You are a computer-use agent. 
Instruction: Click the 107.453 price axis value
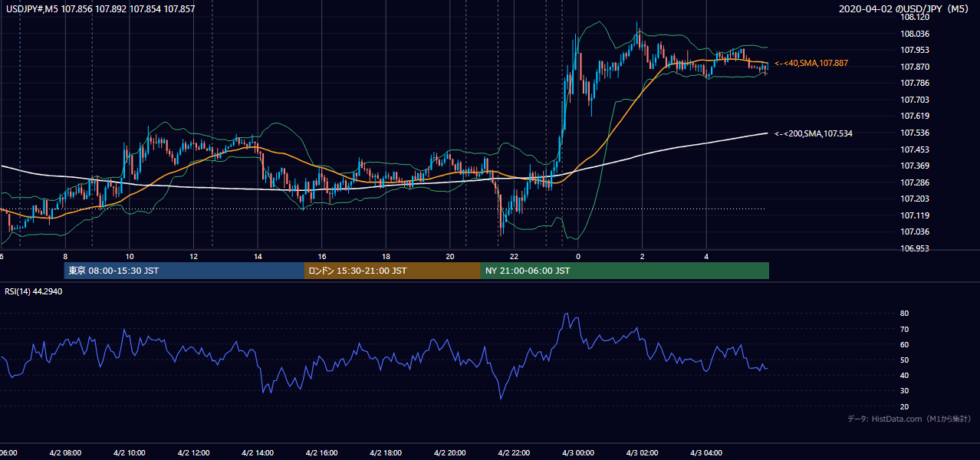(915, 149)
